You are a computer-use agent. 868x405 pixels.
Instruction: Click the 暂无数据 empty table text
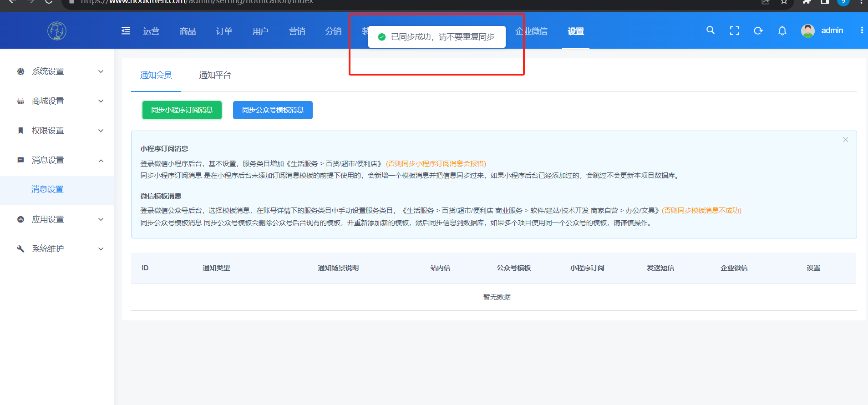(497, 297)
